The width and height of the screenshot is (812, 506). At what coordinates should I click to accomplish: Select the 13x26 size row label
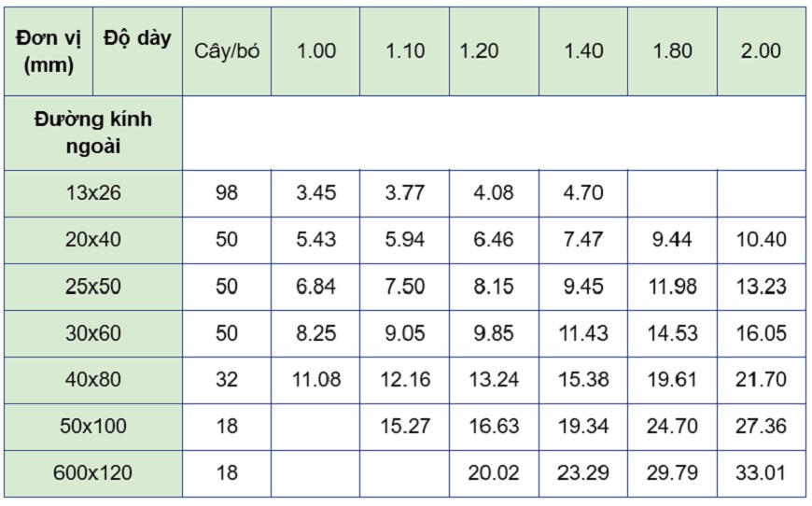(93, 194)
